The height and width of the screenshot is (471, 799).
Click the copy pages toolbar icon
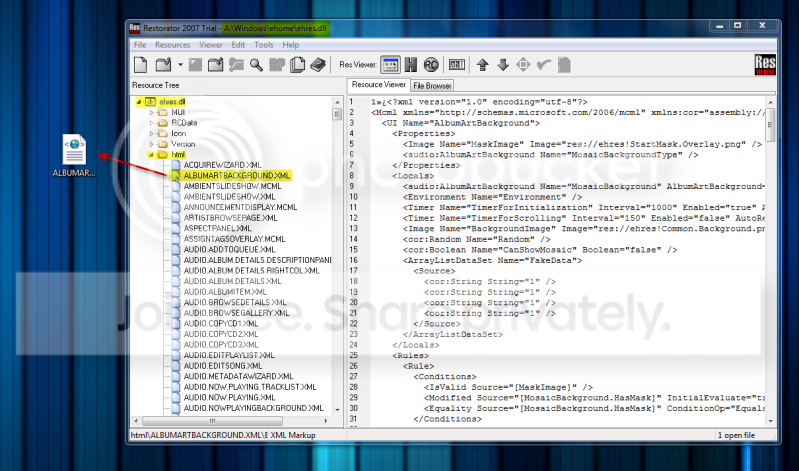pos(297,65)
